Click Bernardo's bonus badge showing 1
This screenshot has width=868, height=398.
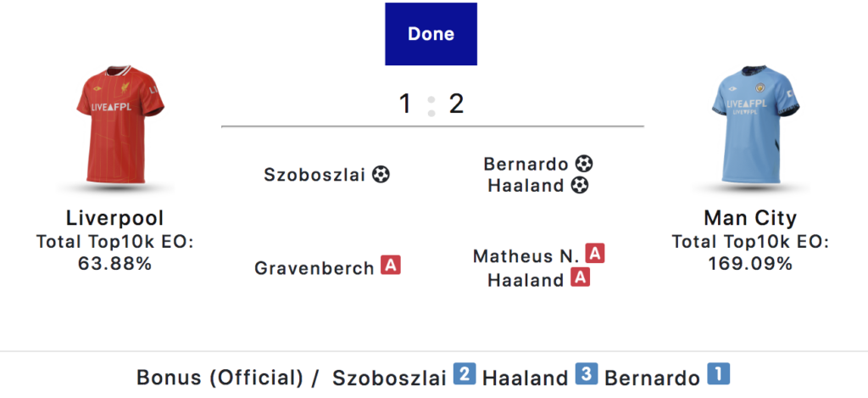coord(718,374)
